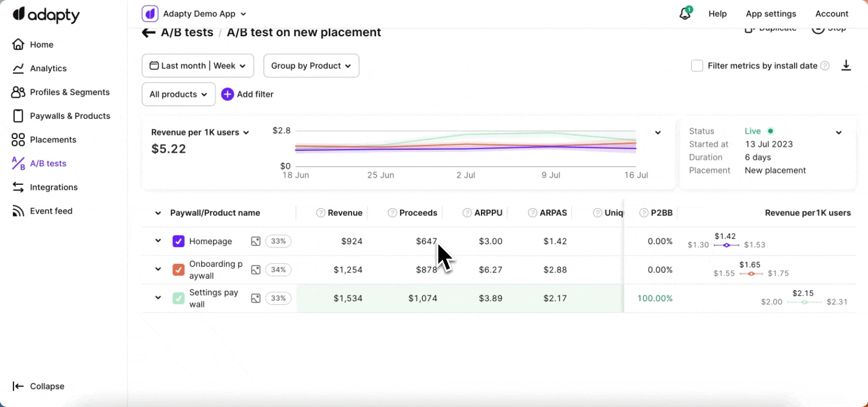Expand the Settings paywall row chevron

tap(158, 298)
